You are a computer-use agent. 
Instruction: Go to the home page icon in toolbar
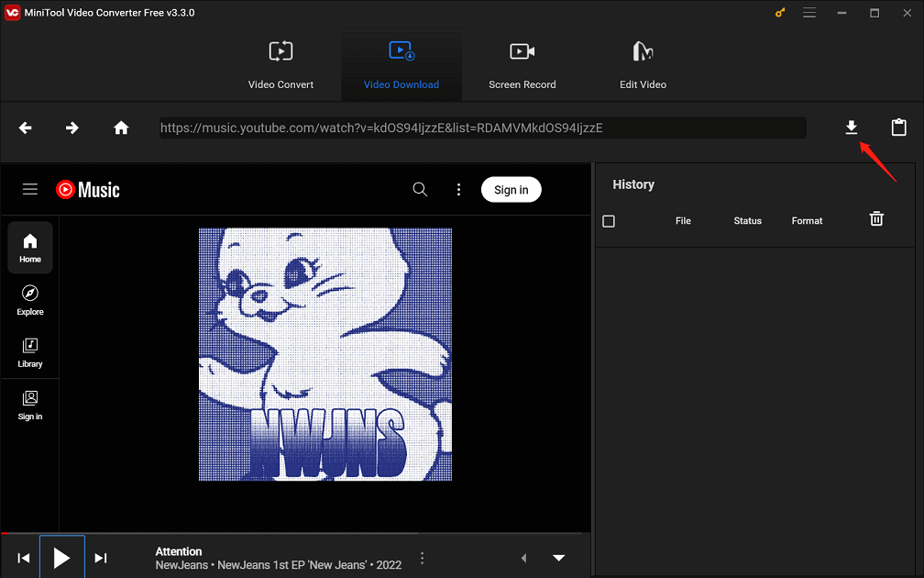point(121,128)
